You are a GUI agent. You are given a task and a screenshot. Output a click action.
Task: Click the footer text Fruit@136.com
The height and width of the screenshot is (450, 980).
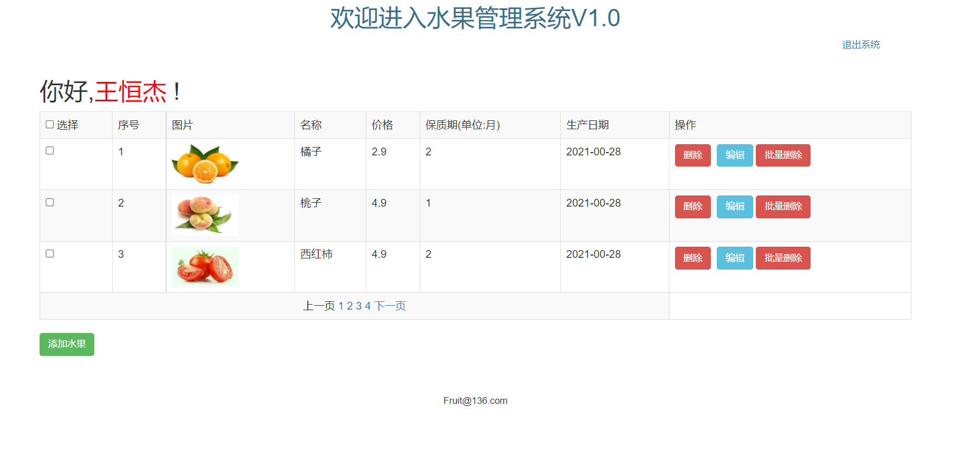click(476, 400)
